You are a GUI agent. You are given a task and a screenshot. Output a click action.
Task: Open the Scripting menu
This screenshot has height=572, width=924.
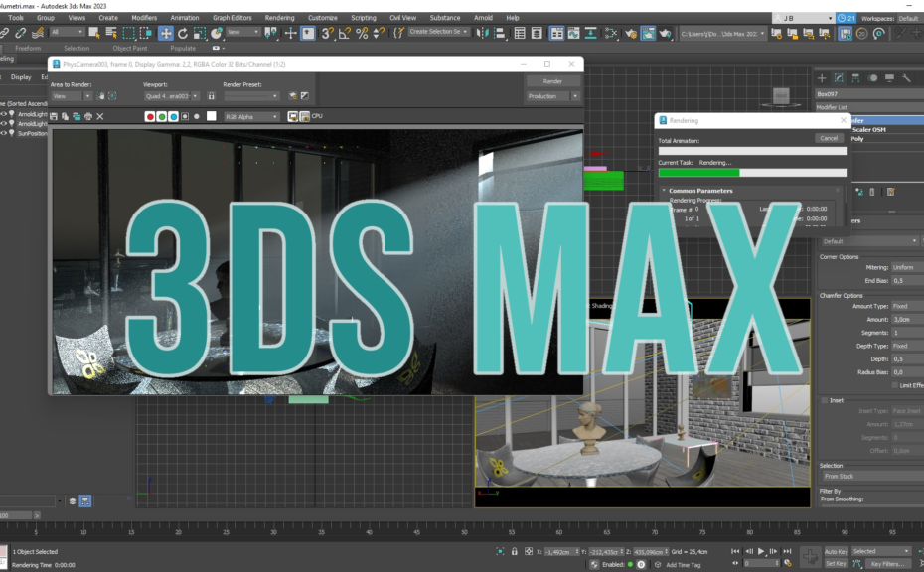364,18
